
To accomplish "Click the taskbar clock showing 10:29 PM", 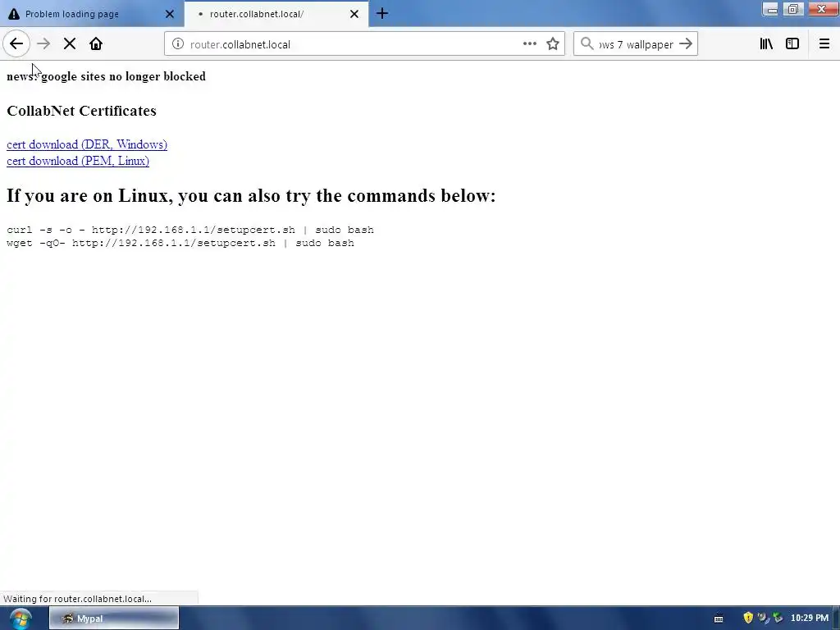I will (x=810, y=619).
